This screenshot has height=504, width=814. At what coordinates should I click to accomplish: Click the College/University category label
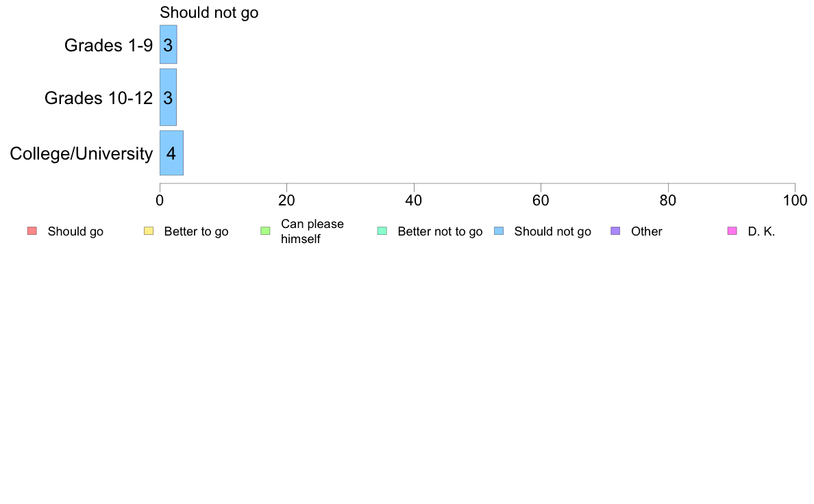click(x=81, y=153)
